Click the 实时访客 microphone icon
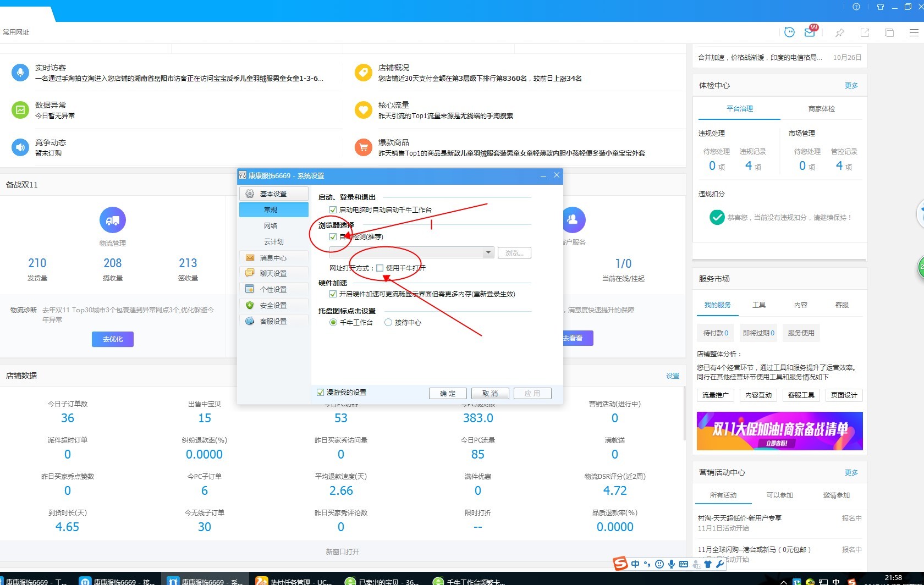The height and width of the screenshot is (585, 924). coord(20,73)
